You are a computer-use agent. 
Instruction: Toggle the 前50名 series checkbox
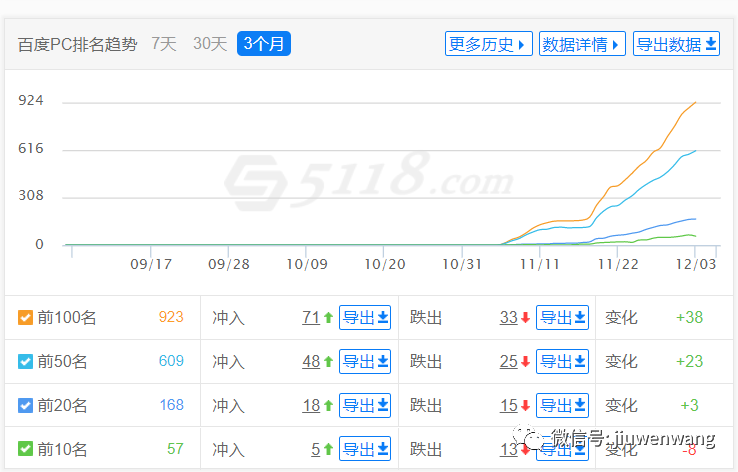(26, 362)
